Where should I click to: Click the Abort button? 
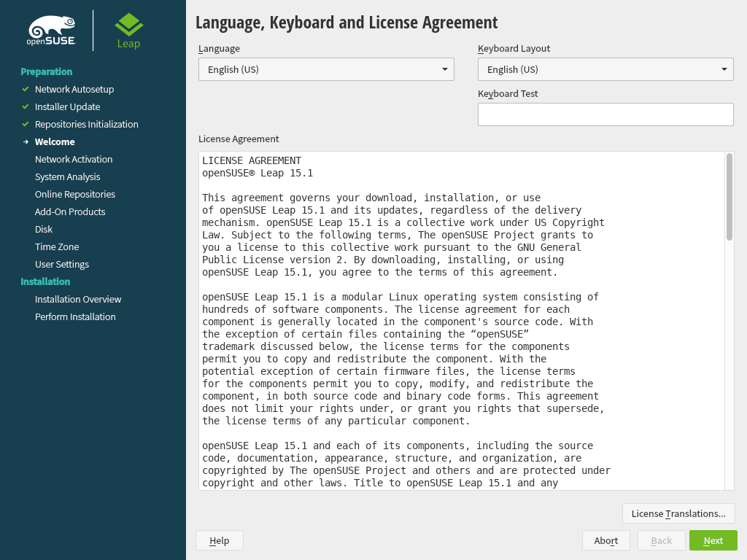[x=606, y=540]
